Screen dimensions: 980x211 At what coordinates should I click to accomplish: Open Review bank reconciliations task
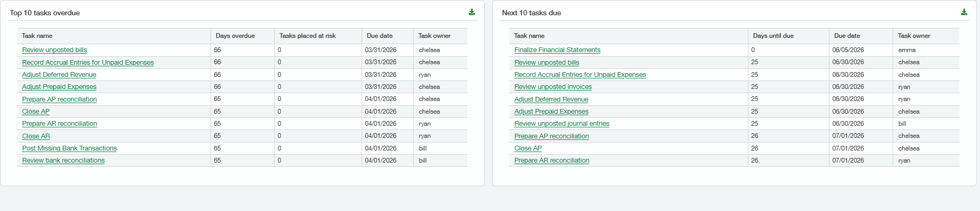pyautogui.click(x=63, y=160)
